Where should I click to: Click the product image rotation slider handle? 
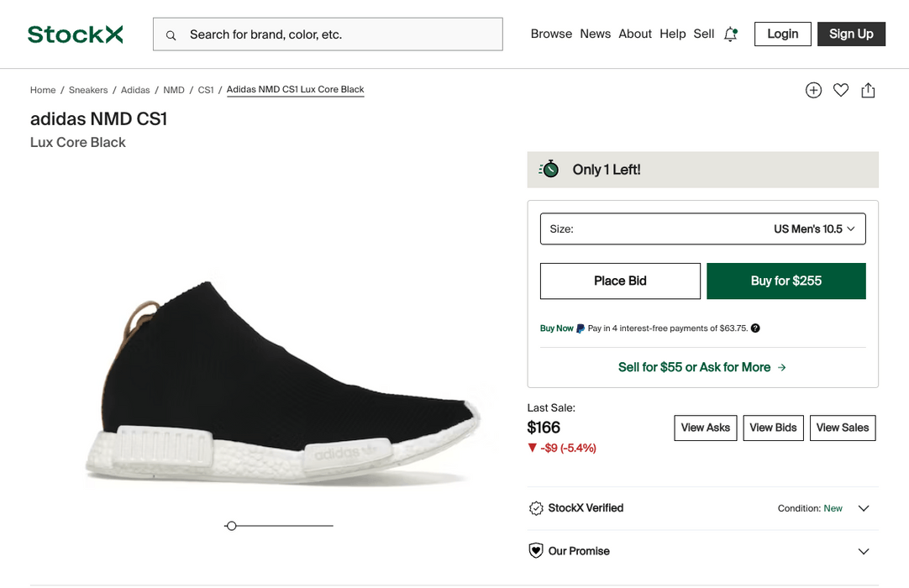pos(231,526)
